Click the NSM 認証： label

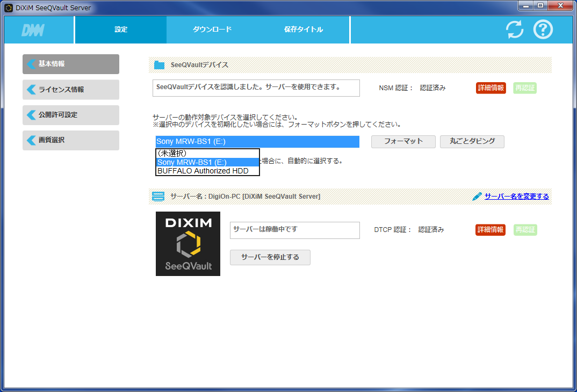(x=396, y=88)
